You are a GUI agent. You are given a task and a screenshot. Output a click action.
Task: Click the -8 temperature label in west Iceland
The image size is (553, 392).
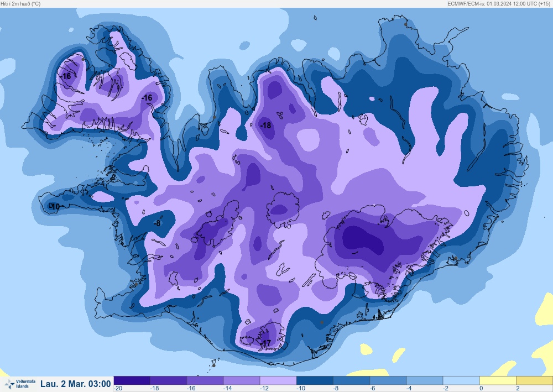[x=157, y=223]
